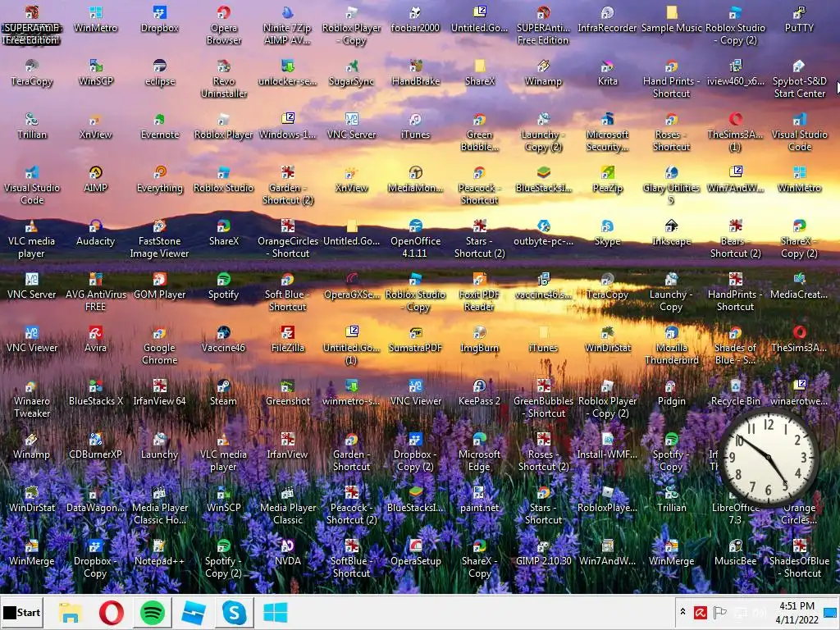Select Spybot-S&D Start Center icon

799,80
